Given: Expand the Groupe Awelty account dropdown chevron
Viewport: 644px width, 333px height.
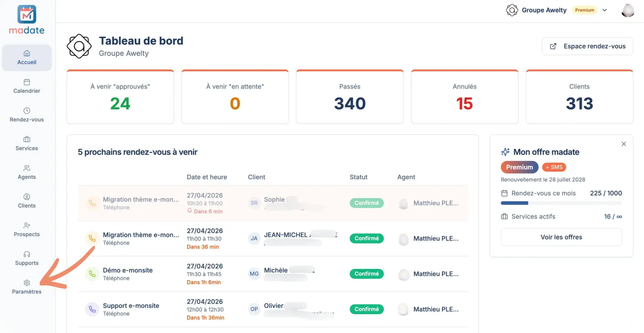Looking at the screenshot, I should point(605,10).
